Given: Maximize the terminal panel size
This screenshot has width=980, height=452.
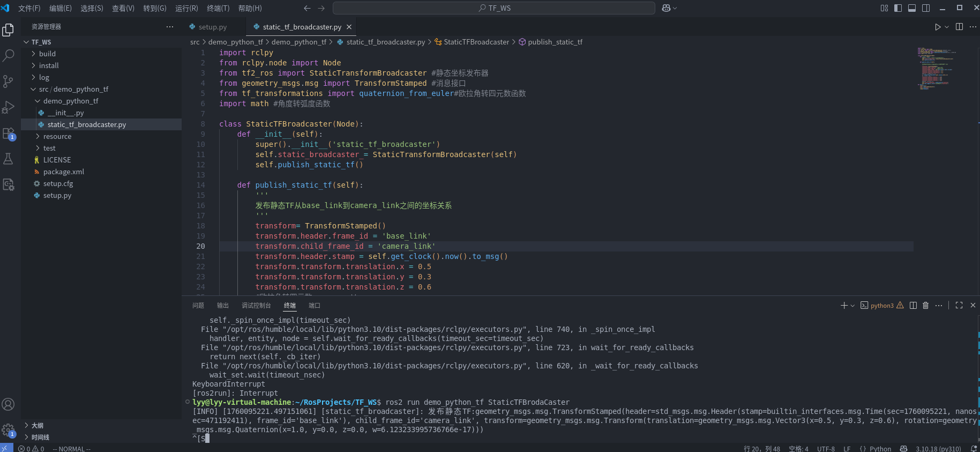Looking at the screenshot, I should point(959,306).
